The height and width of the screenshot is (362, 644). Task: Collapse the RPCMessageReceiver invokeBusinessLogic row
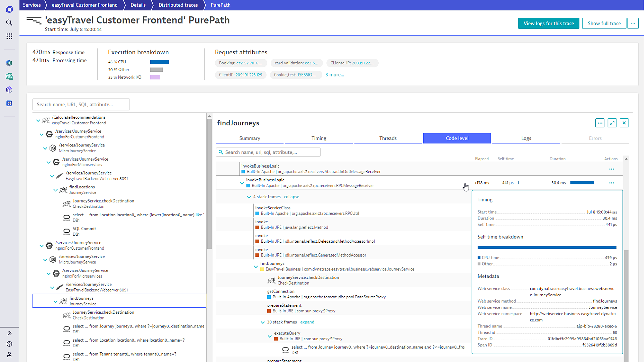[x=242, y=183]
